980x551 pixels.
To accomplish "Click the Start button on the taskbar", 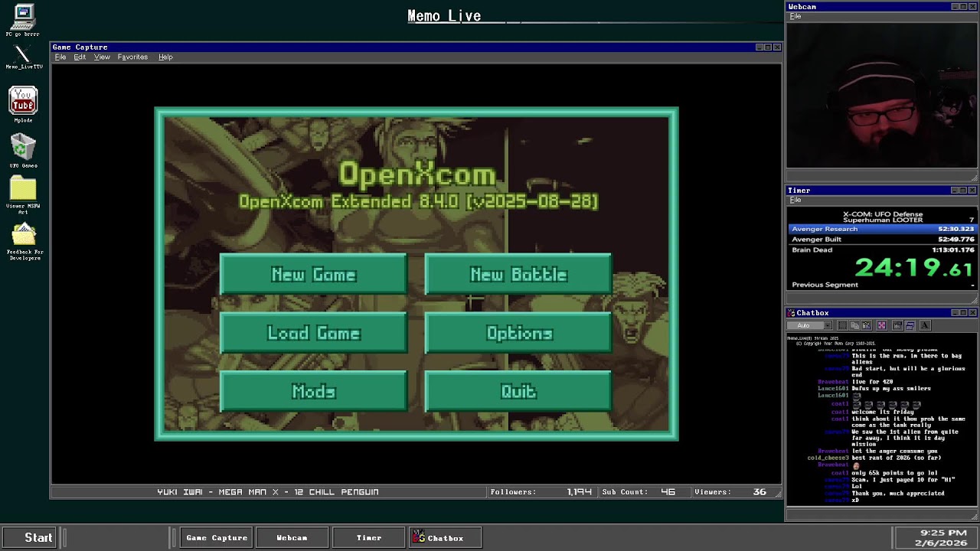I will click(x=30, y=537).
